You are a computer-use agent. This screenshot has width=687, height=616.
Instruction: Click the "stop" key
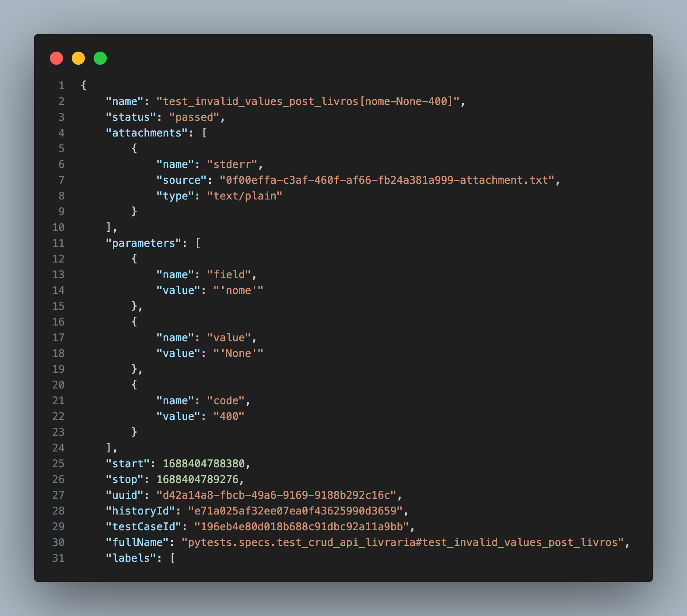[125, 479]
